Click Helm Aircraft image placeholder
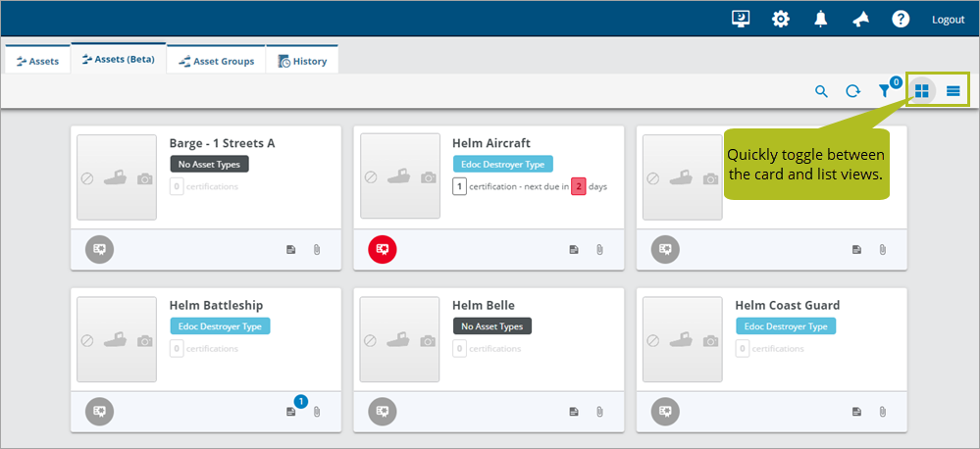Viewport: 980px width, 449px height. tap(400, 177)
